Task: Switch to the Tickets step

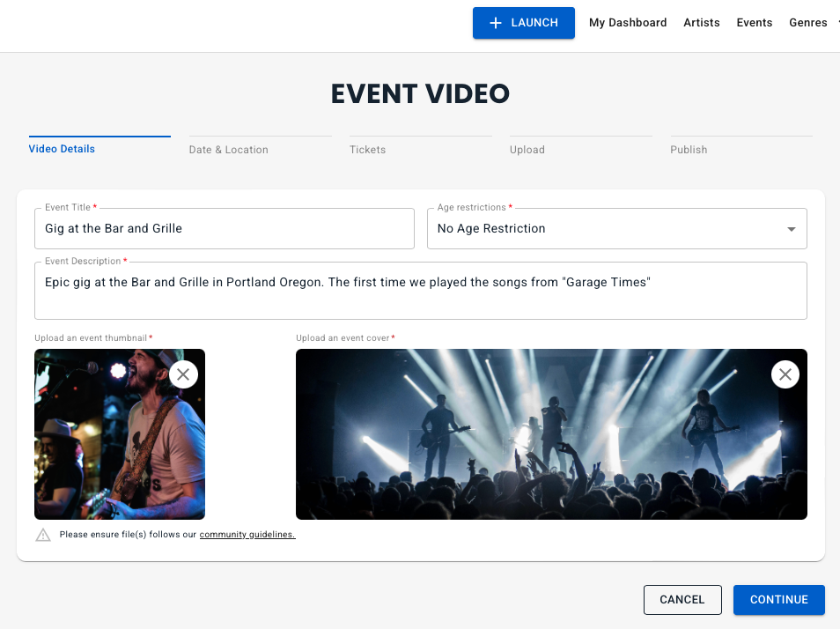Action: (x=421, y=146)
